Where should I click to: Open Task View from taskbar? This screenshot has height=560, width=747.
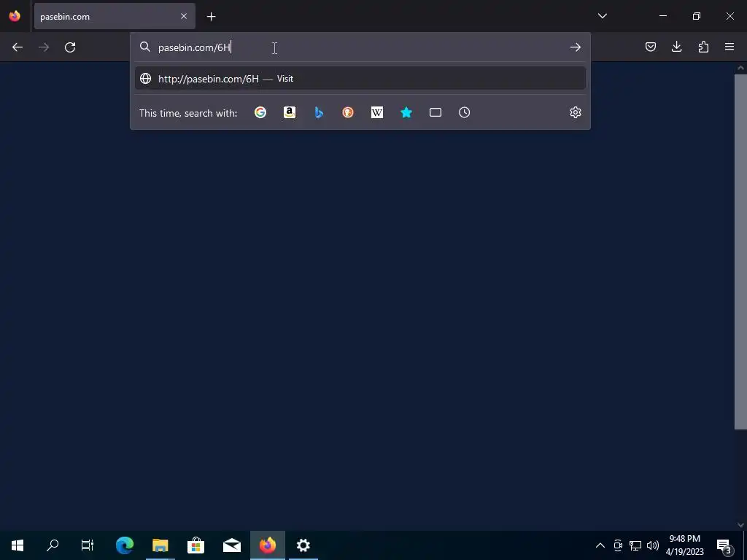tap(88, 545)
